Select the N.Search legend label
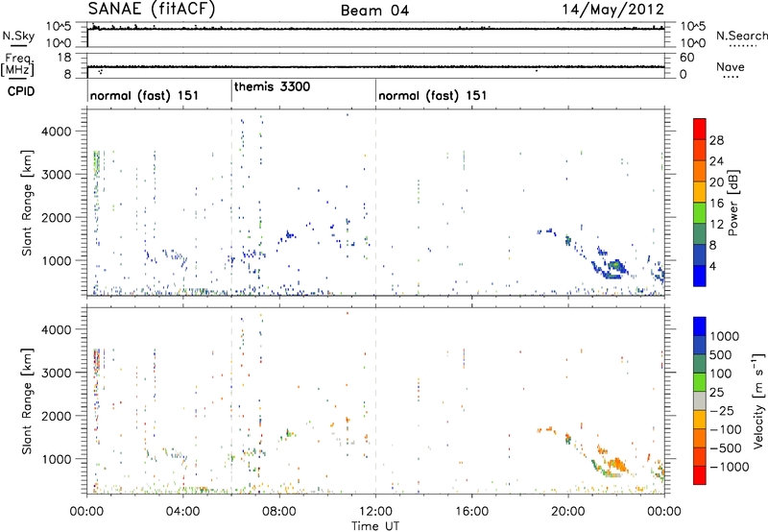The height and width of the screenshot is (532, 768). (741, 36)
